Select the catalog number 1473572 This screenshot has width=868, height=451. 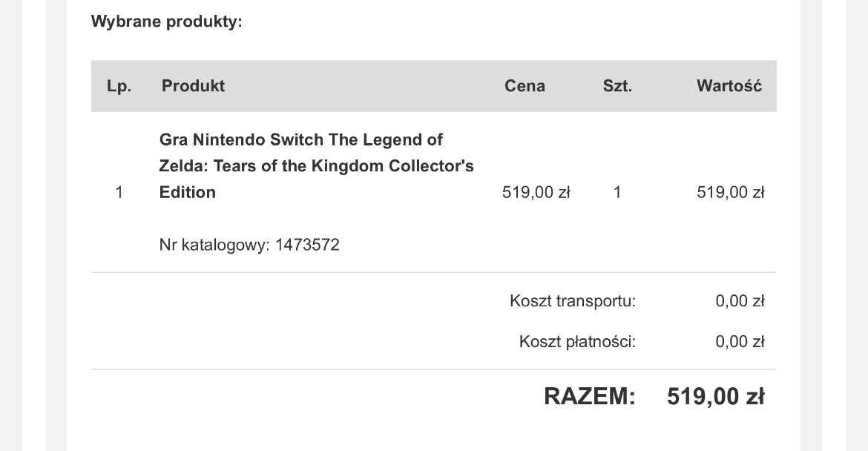pos(307,245)
